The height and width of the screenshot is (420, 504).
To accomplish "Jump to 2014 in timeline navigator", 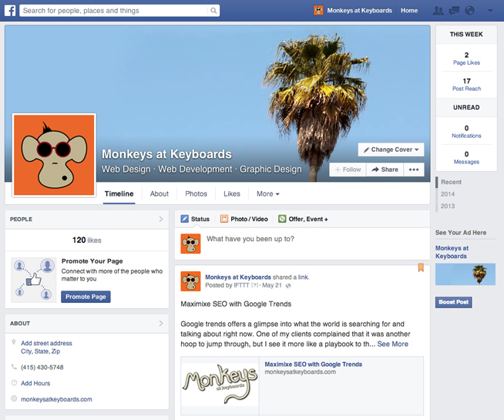I will coord(448,194).
